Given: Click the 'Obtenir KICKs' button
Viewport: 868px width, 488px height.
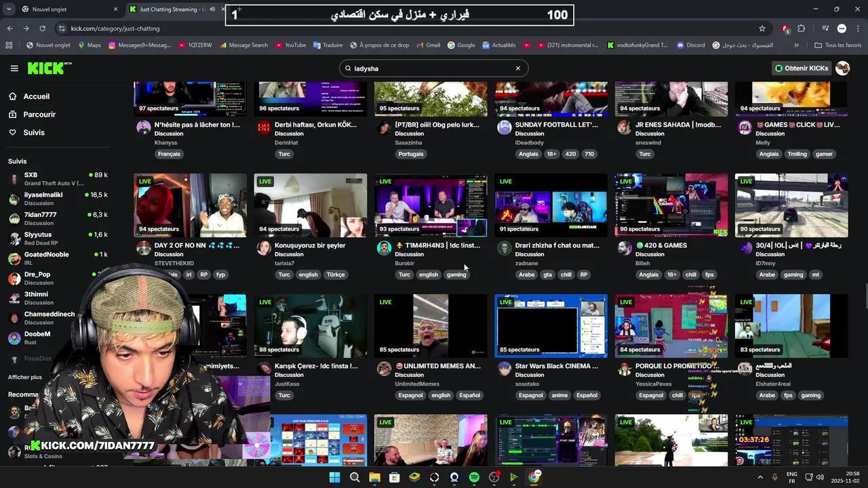Looking at the screenshot, I should 802,68.
